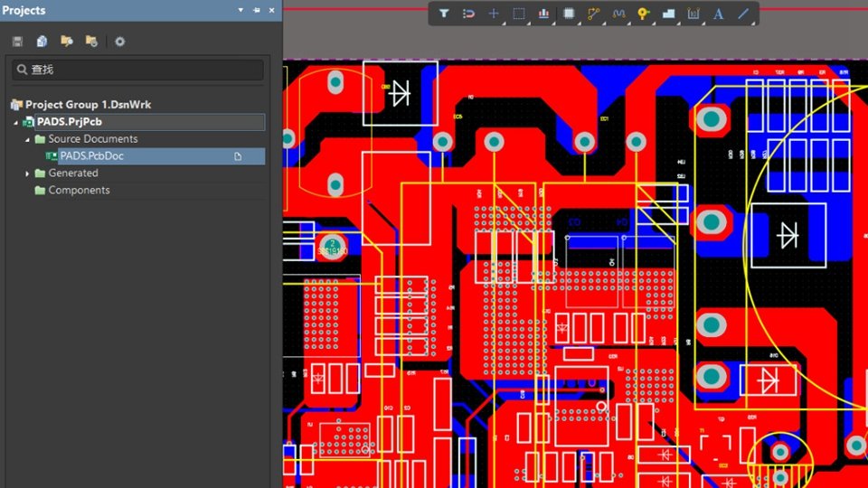Open the PADS.PcbDoc document
The width and height of the screenshot is (868, 488).
pyautogui.click(x=91, y=156)
